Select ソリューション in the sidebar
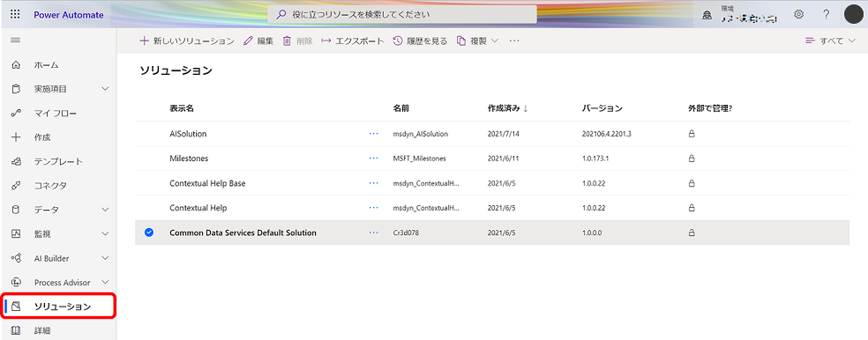The image size is (868, 340). pyautogui.click(x=58, y=307)
